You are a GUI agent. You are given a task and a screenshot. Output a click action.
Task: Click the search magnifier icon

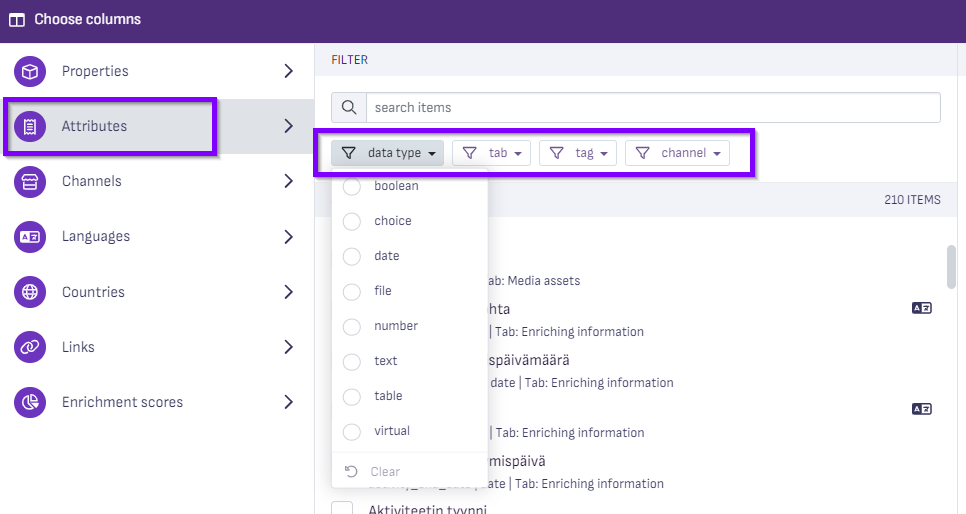point(349,107)
